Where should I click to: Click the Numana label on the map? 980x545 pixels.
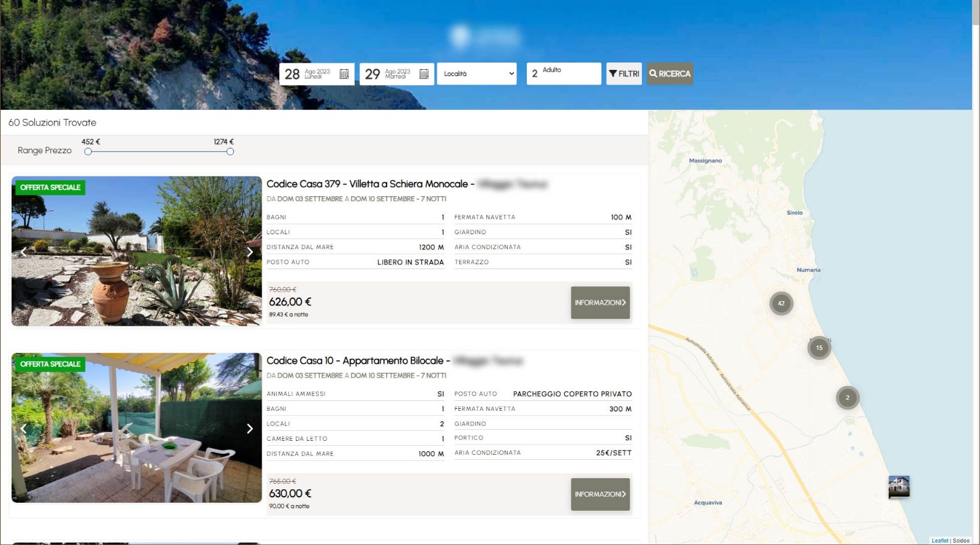[x=809, y=270]
